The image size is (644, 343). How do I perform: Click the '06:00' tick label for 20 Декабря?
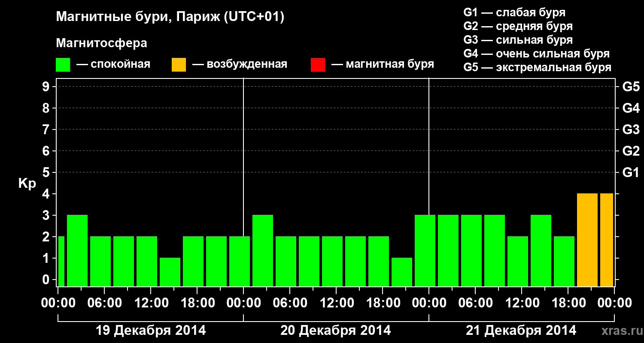[x=290, y=303]
